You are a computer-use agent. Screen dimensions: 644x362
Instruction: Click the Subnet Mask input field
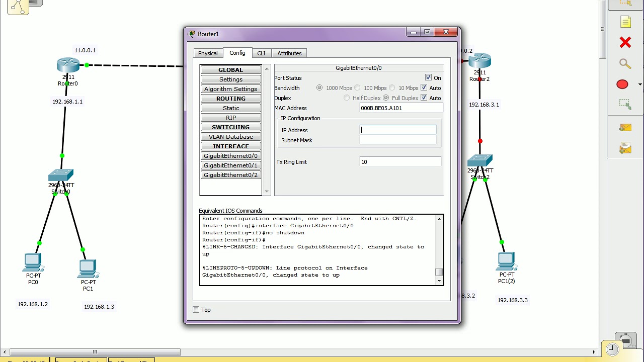point(398,140)
